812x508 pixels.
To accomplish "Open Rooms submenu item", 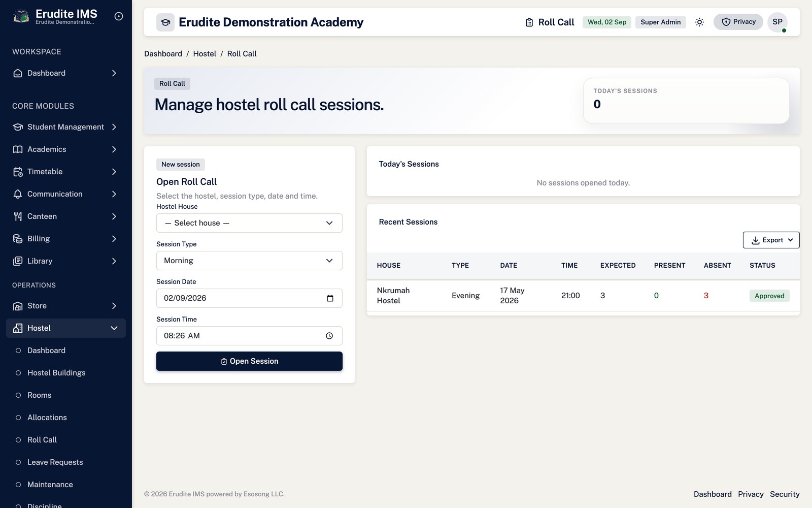I will click(66, 395).
